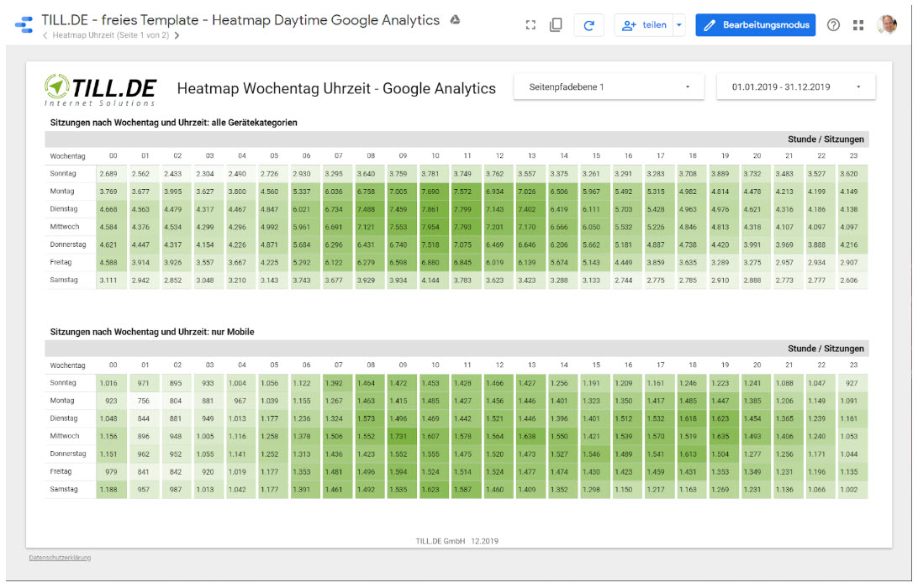The width and height of the screenshot is (918, 588).
Task: Go to previous page arrow
Action: [45, 35]
